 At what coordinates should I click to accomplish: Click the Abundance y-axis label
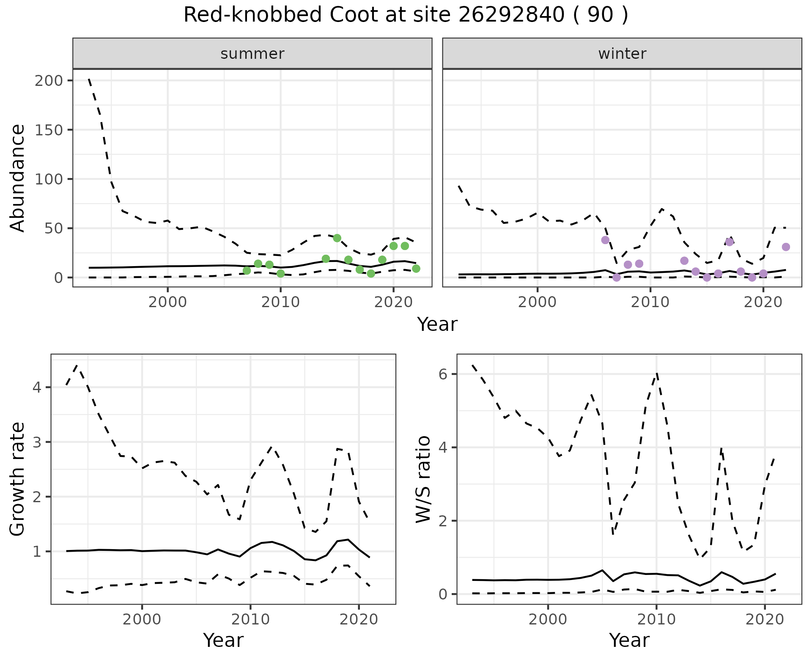click(x=18, y=178)
